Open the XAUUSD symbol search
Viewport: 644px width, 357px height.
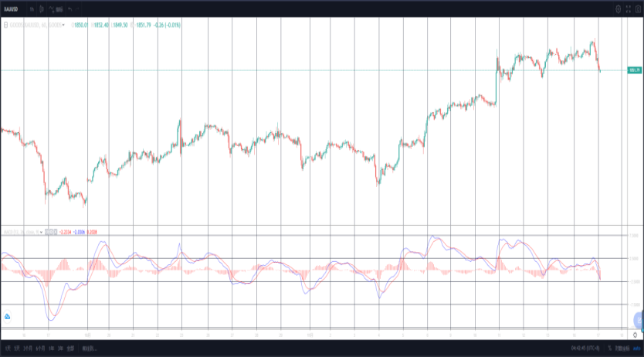point(11,9)
